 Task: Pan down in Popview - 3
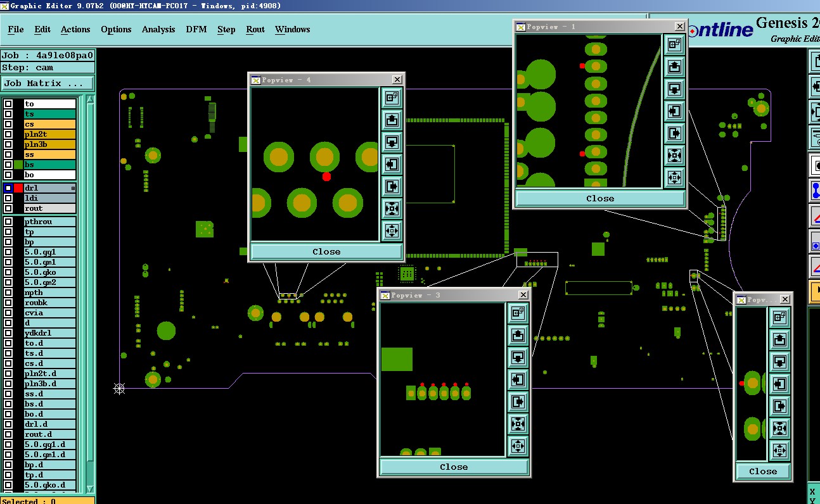(x=518, y=356)
